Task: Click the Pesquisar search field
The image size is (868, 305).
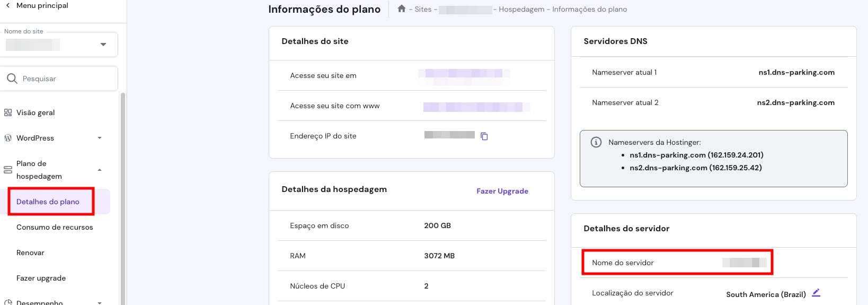Action: [59, 79]
